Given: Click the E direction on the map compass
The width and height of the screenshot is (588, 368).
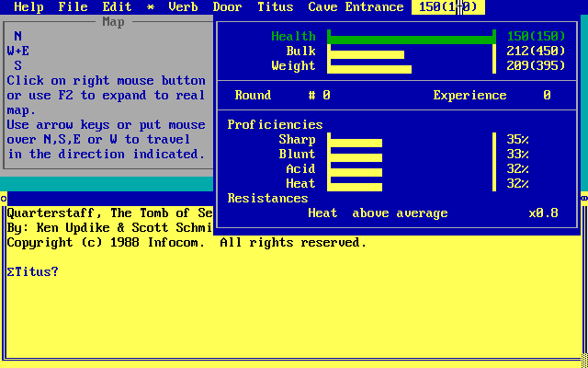Looking at the screenshot, I should [26, 52].
